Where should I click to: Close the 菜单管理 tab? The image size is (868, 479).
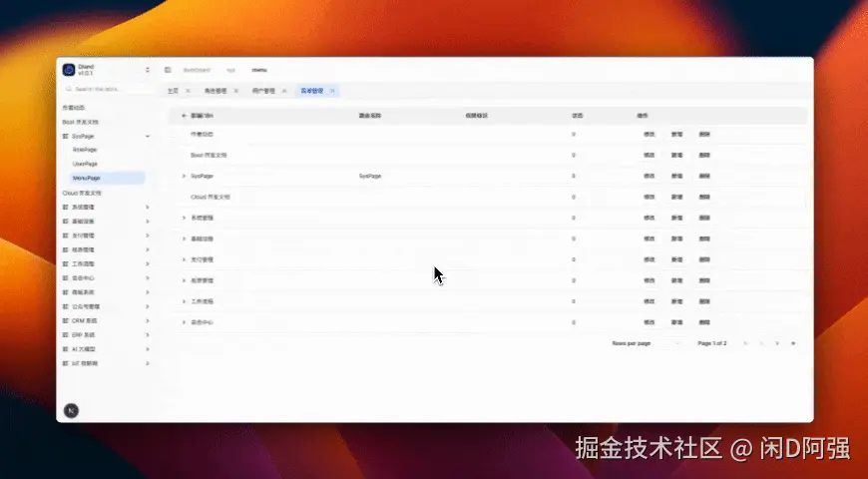point(332,91)
